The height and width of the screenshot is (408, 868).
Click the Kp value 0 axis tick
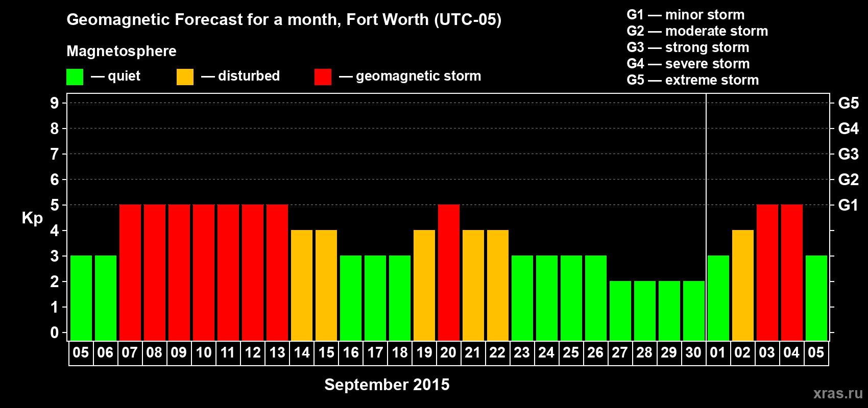click(x=55, y=333)
